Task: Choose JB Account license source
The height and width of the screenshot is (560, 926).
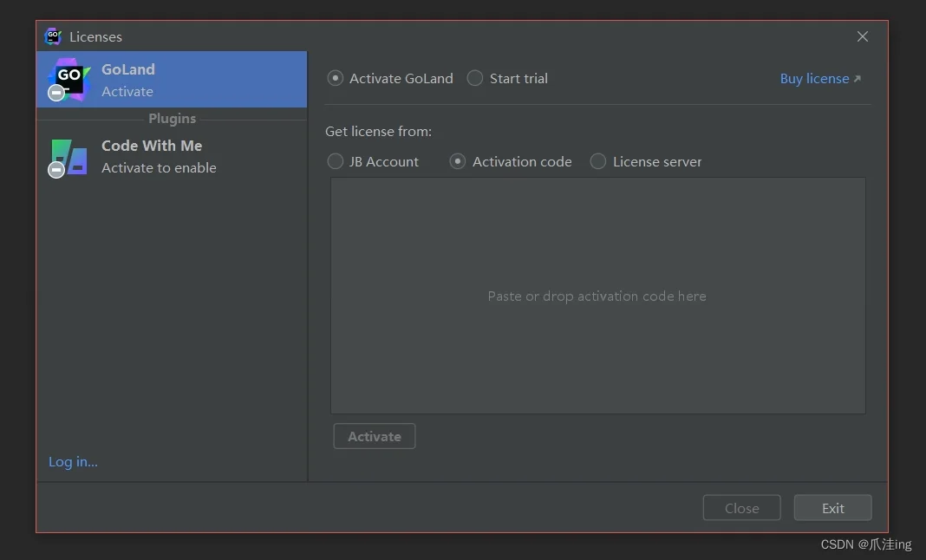Action: [x=335, y=161]
